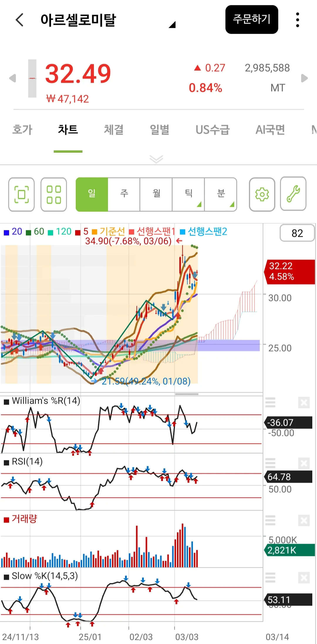The image size is (317, 644).
Task: Click the 03/03 date axis label
Action: coord(187,637)
